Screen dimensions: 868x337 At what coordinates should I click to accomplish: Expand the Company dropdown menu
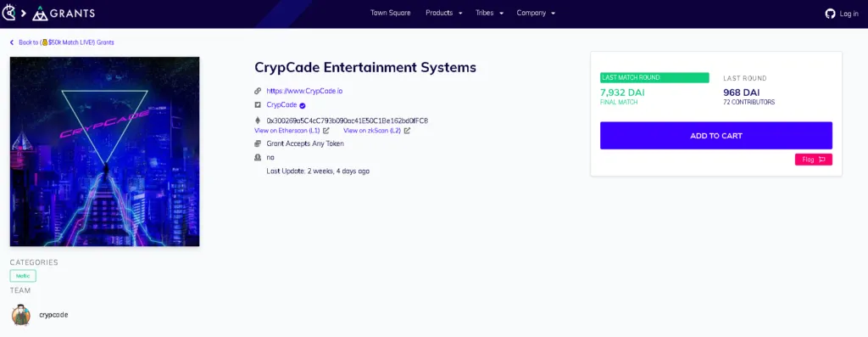(536, 13)
